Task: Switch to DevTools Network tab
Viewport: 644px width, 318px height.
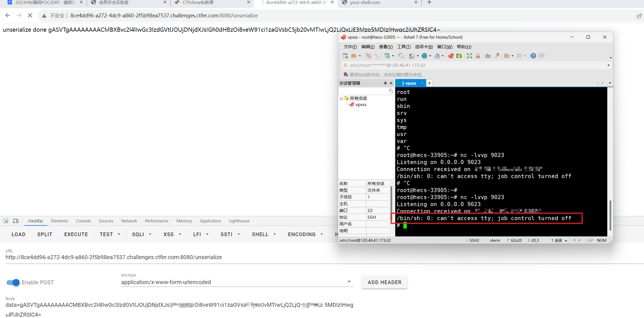Action: [129, 221]
